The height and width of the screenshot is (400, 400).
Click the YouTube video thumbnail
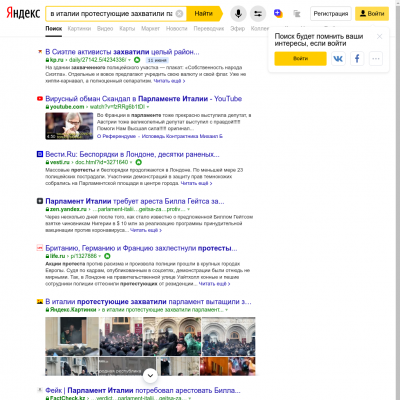point(69,126)
